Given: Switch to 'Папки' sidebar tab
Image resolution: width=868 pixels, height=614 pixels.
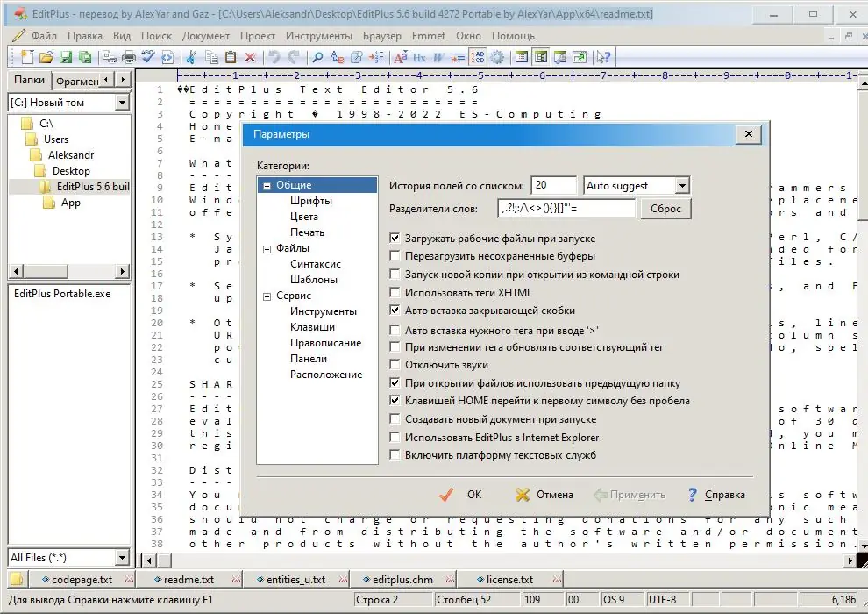Looking at the screenshot, I should pyautogui.click(x=29, y=80).
